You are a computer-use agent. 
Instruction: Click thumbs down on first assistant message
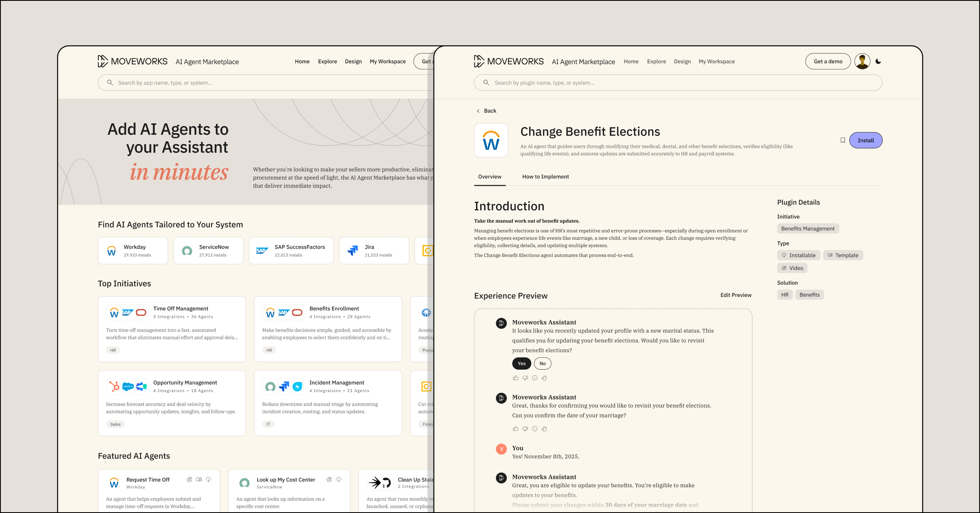525,378
